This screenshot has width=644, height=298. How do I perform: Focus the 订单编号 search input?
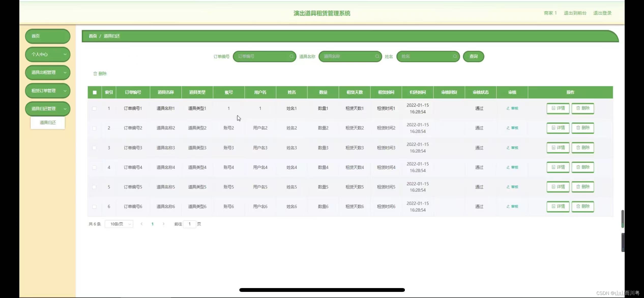pyautogui.click(x=265, y=56)
